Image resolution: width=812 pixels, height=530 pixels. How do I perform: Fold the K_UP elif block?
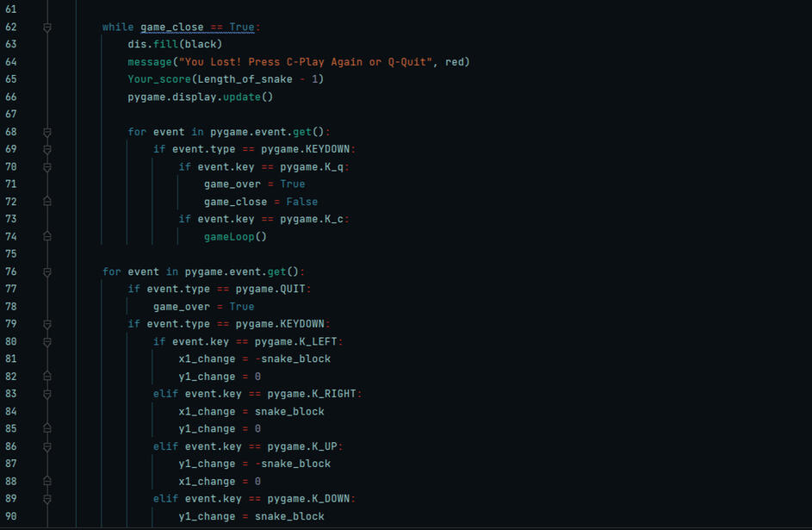pyautogui.click(x=47, y=446)
